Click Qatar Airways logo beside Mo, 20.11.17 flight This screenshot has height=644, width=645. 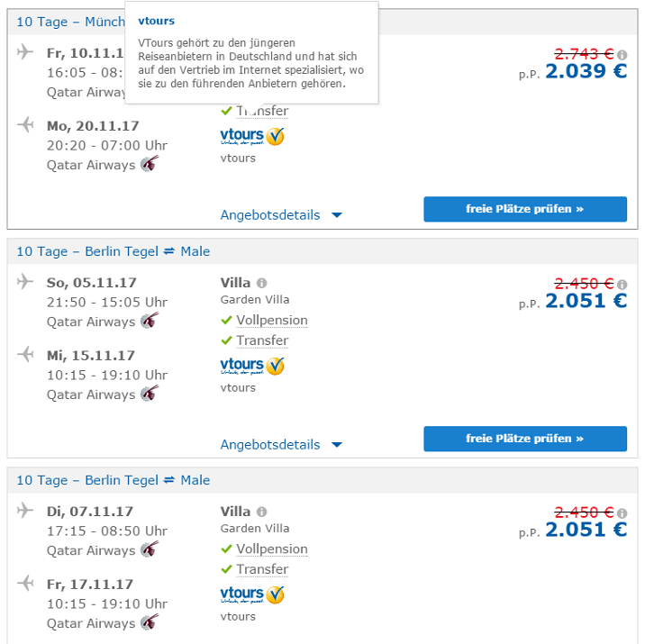(x=150, y=164)
